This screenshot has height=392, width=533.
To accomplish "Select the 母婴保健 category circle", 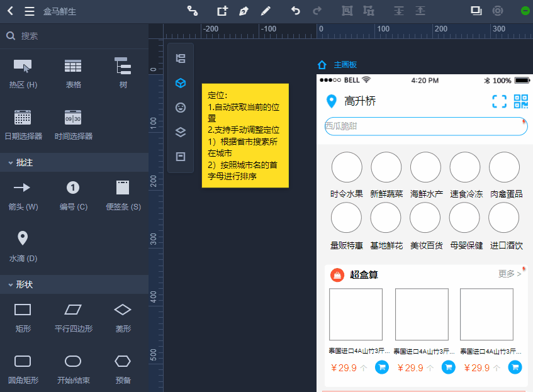I will [464, 218].
